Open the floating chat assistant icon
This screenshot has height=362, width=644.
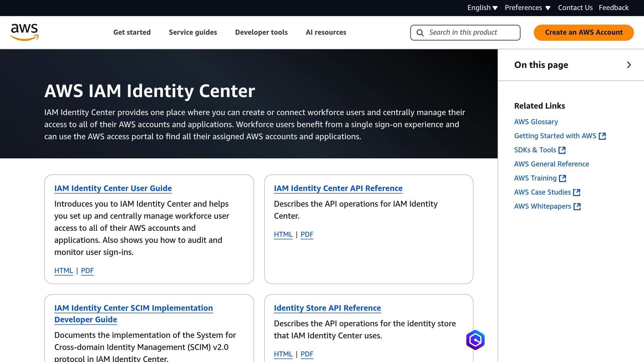click(x=475, y=340)
